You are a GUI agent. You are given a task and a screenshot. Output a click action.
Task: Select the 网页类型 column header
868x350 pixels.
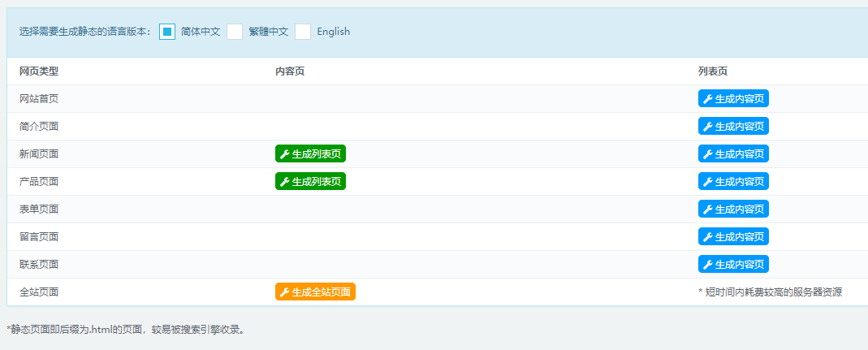point(39,71)
